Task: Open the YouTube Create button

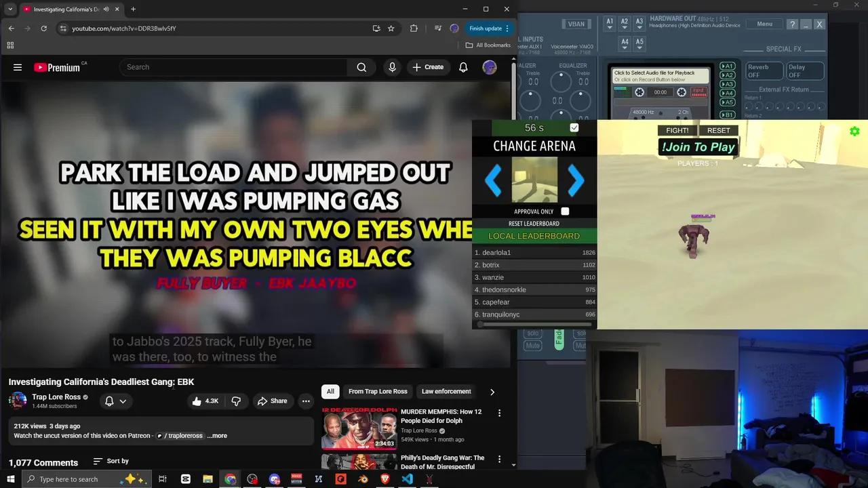Action: (x=428, y=67)
